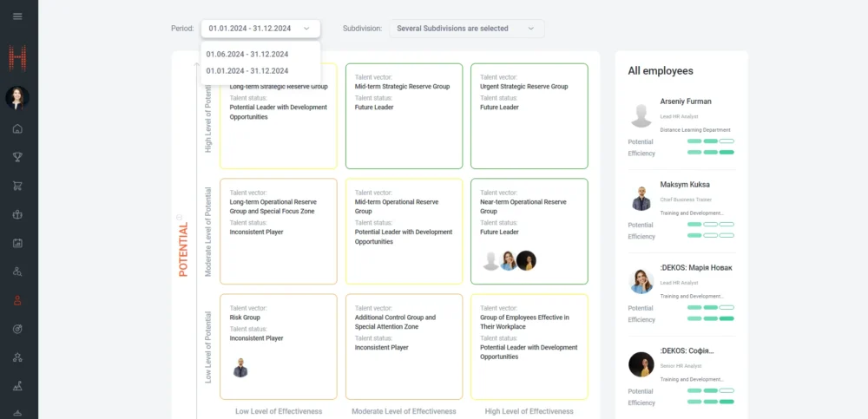Select the Urgent Strategic Reserve Group cell
Screen dimensions: 868x419
click(x=529, y=116)
